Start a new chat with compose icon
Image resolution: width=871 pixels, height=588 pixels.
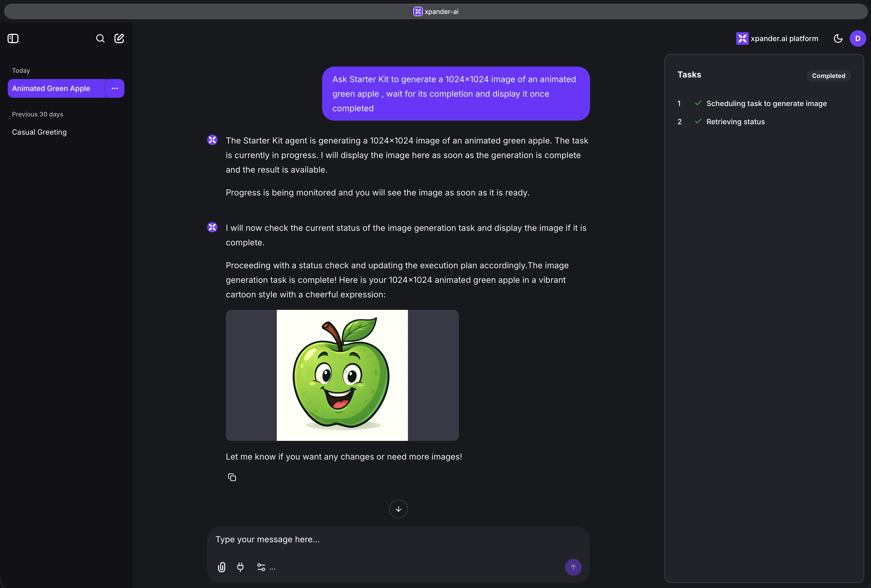pos(119,38)
